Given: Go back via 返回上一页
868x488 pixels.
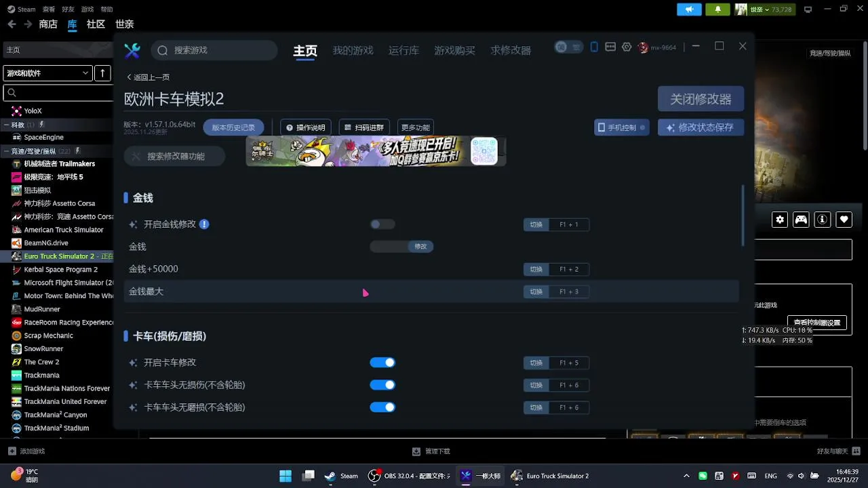Looking at the screenshot, I should [x=148, y=77].
